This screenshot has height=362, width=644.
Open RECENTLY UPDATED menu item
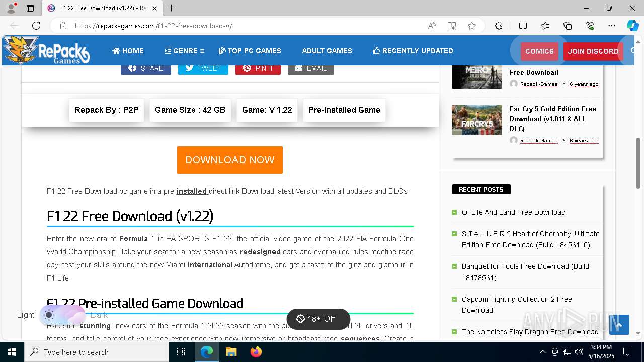(413, 51)
